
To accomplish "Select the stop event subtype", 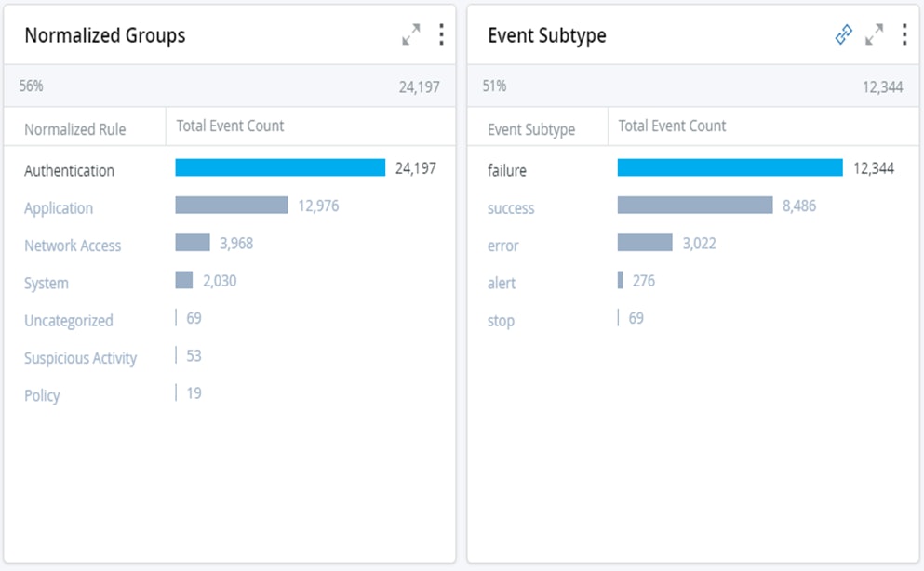I will (x=501, y=321).
